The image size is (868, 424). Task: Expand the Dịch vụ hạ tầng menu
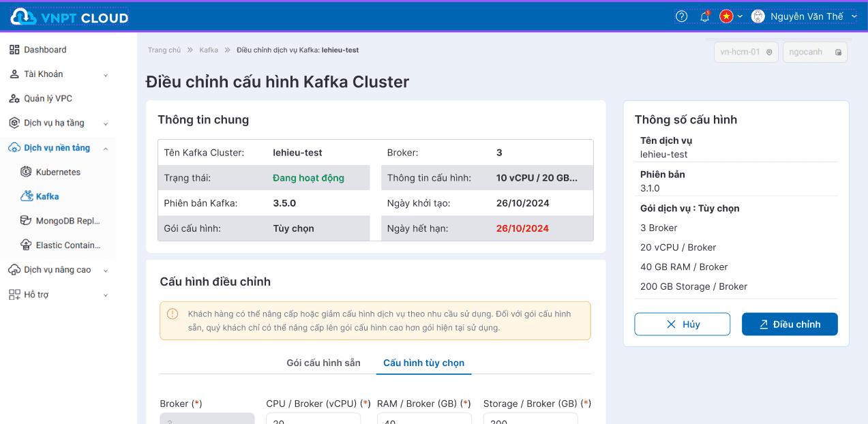click(x=58, y=123)
